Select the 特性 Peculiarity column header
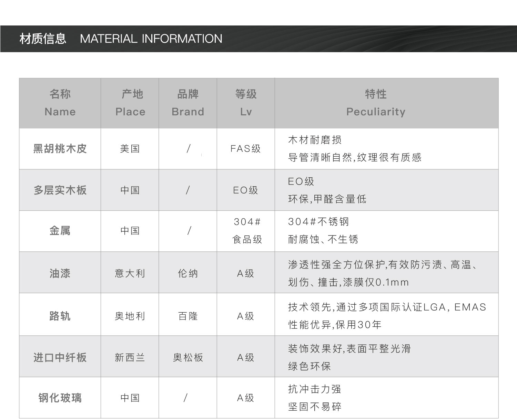Screen dimensions: 517x420 [x=376, y=103]
